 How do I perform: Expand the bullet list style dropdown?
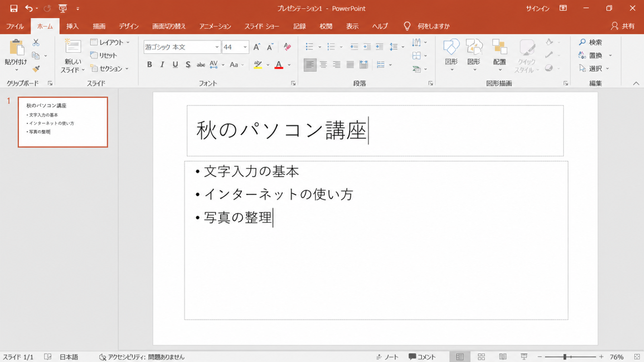[x=320, y=47]
